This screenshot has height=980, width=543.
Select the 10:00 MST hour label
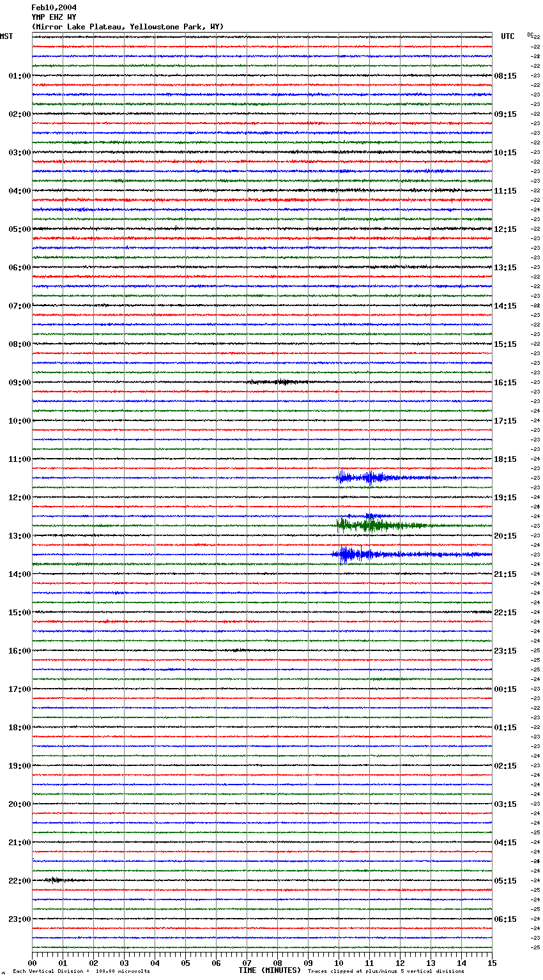point(20,421)
